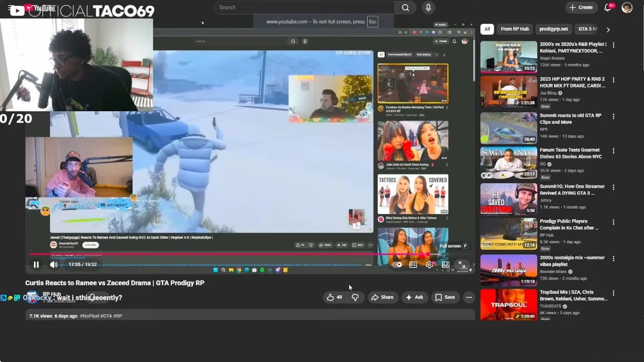The height and width of the screenshot is (362, 644).
Task: Seek on the red video progress bar
Action: coord(229,254)
